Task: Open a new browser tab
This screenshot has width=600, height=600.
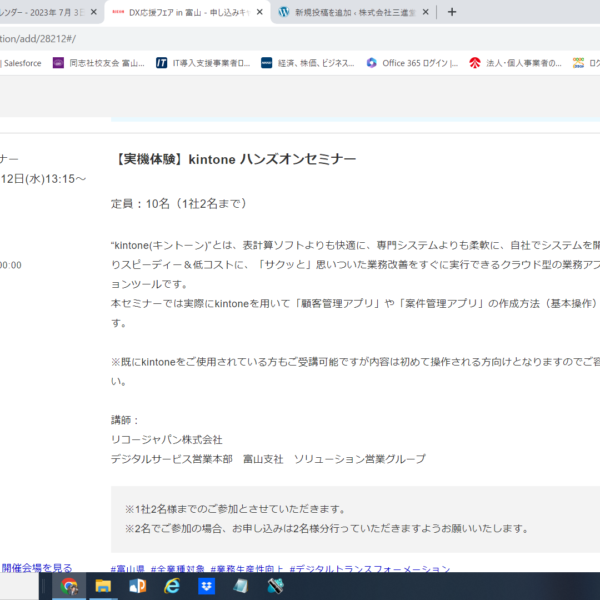Action: tap(452, 12)
